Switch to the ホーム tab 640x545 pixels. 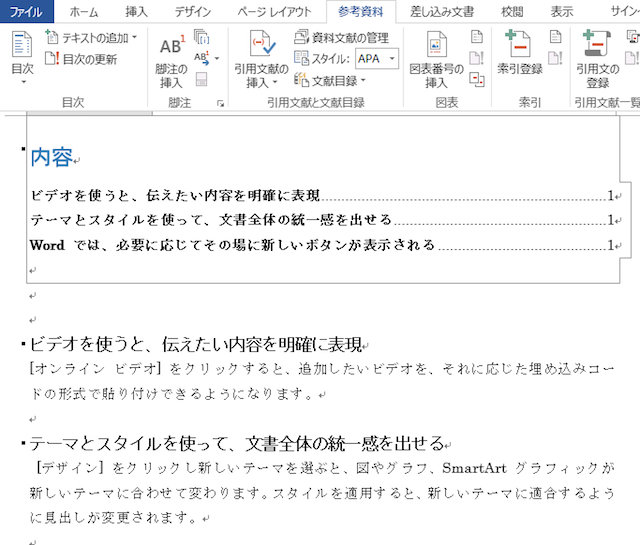point(84,12)
